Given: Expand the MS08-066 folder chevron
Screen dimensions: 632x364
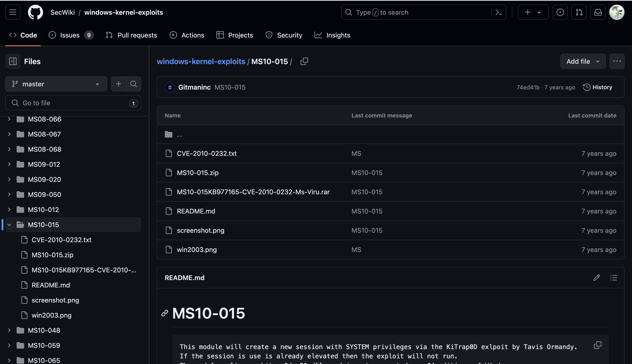Looking at the screenshot, I should coord(9,119).
